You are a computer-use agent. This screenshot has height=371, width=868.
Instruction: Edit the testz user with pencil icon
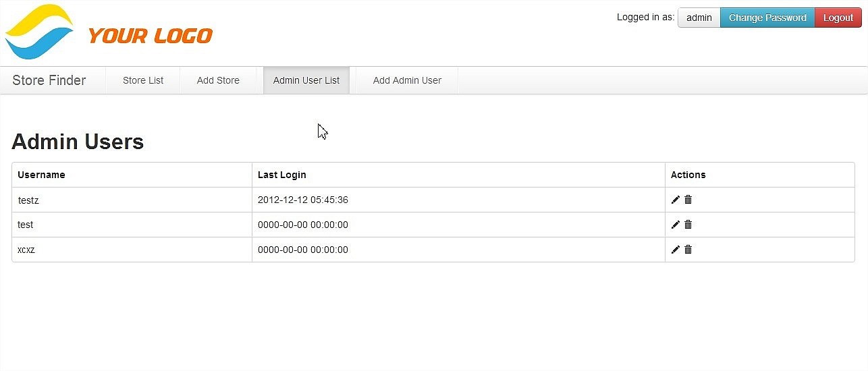pos(676,200)
